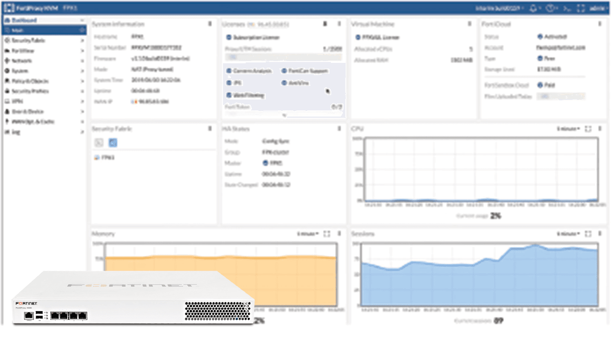This screenshot has height=364, width=611.
Task: Select the Main dashboard item
Action: pos(44,30)
